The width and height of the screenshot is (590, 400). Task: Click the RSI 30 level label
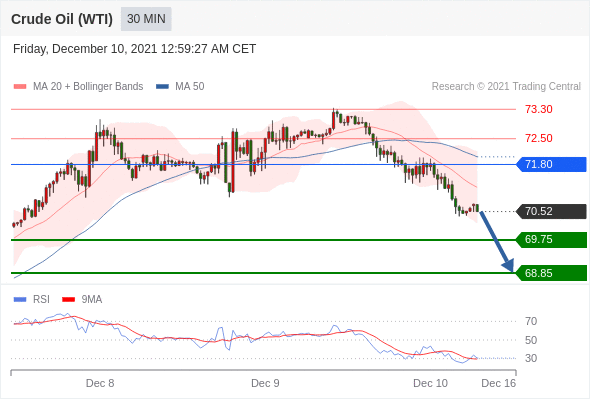531,358
